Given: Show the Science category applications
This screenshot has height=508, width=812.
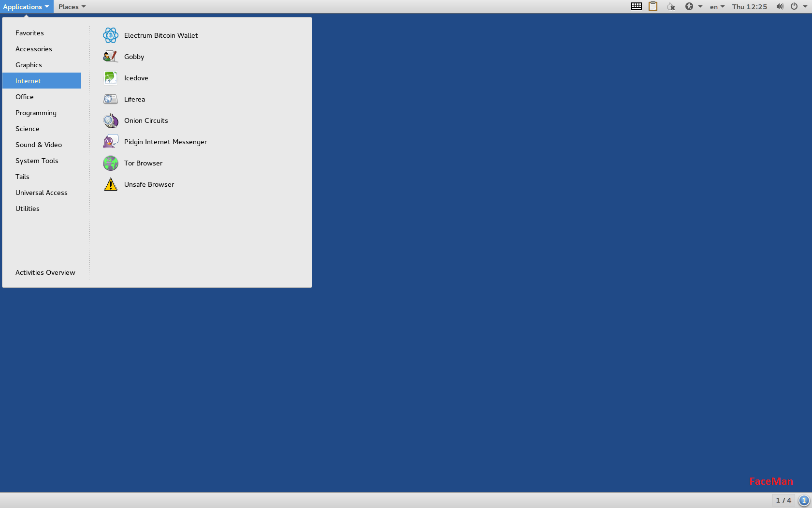Looking at the screenshot, I should click(42, 129).
